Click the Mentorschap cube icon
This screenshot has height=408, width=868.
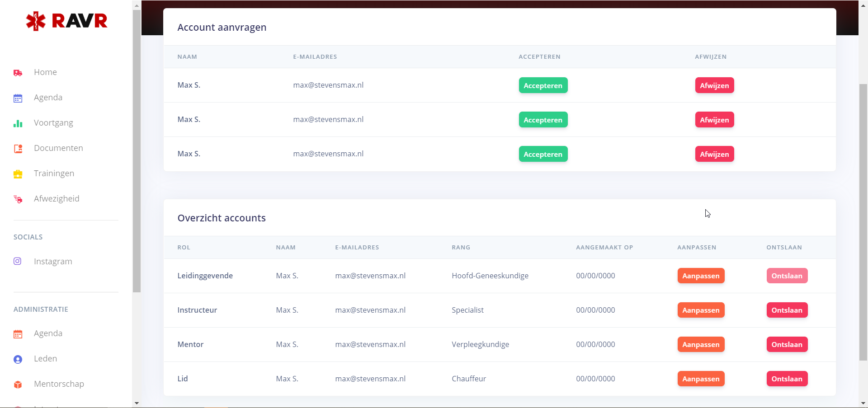(18, 385)
